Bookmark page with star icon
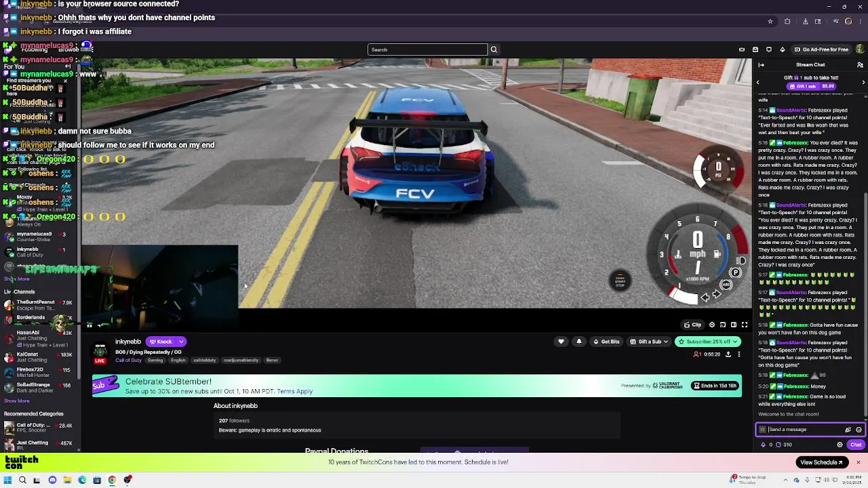The width and height of the screenshot is (868, 488). (x=770, y=21)
